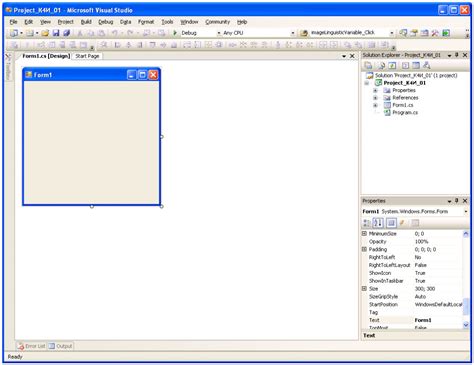The width and height of the screenshot is (474, 365).
Task: Click the Alphabetical sort icon in Properties
Action: click(x=378, y=223)
